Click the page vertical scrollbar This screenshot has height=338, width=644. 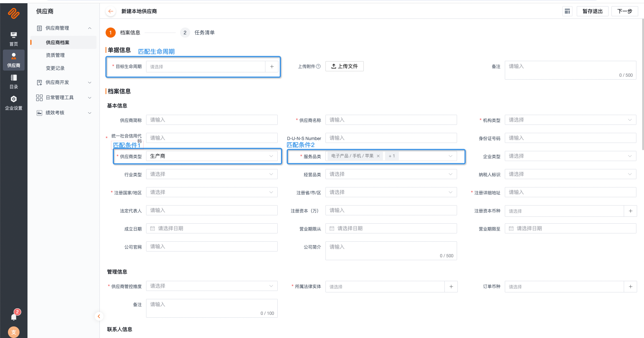(643, 85)
